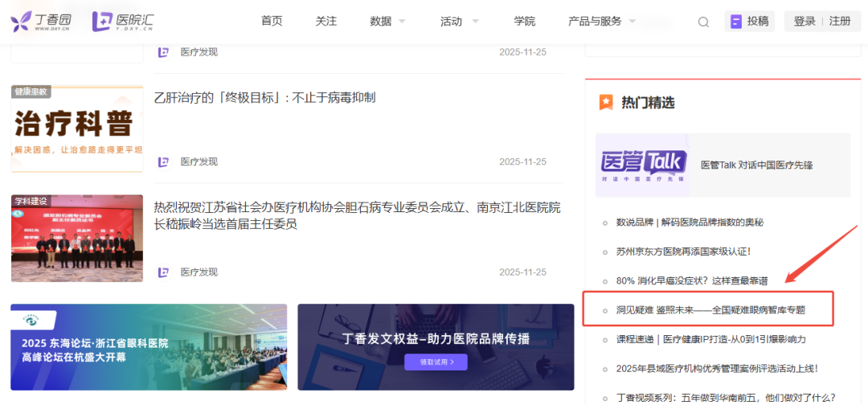Open 丁香视频系列 五年做到华南前五
This screenshot has height=405, width=868.
[x=726, y=397]
